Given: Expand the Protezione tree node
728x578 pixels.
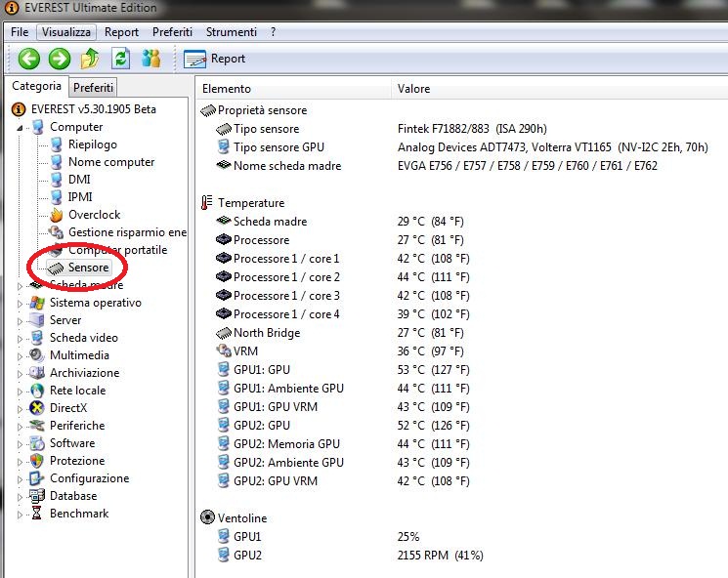Looking at the screenshot, I should pos(20,462).
